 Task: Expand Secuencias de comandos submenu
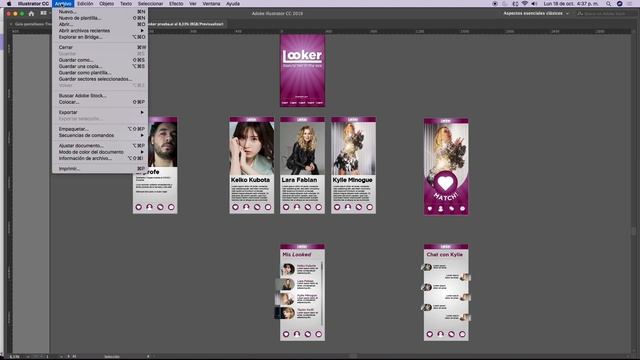(100, 135)
